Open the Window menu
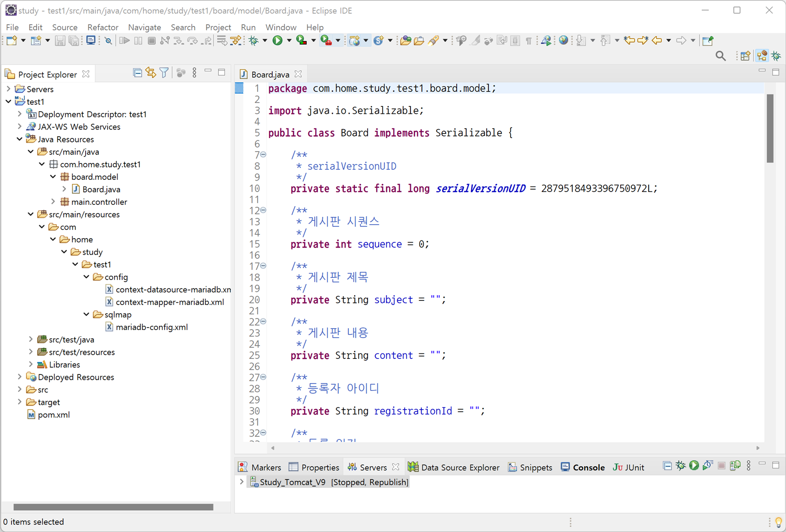 click(x=281, y=27)
